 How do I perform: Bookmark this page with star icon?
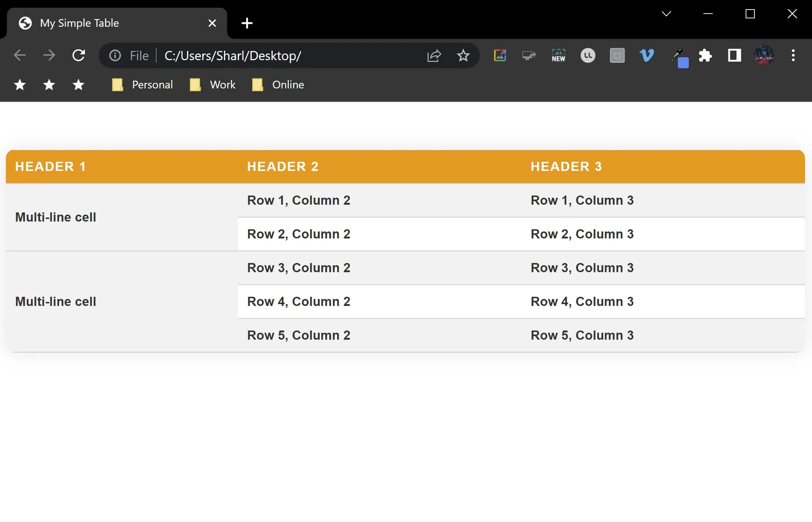pos(463,55)
